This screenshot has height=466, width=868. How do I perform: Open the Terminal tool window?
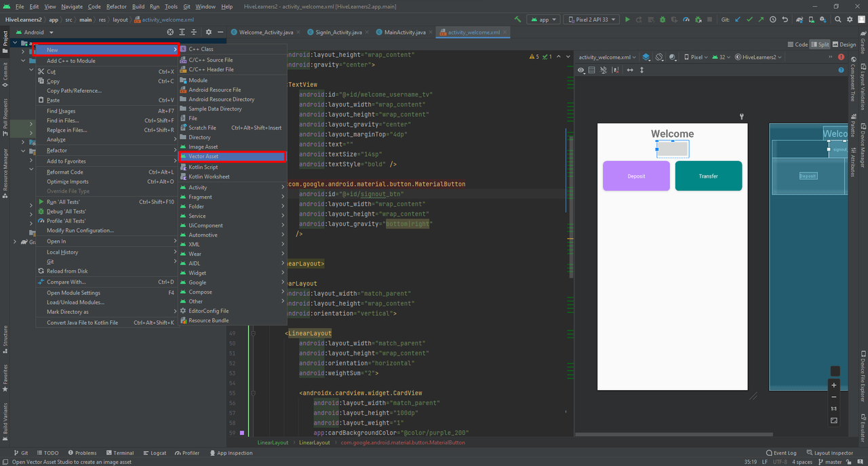(119, 453)
